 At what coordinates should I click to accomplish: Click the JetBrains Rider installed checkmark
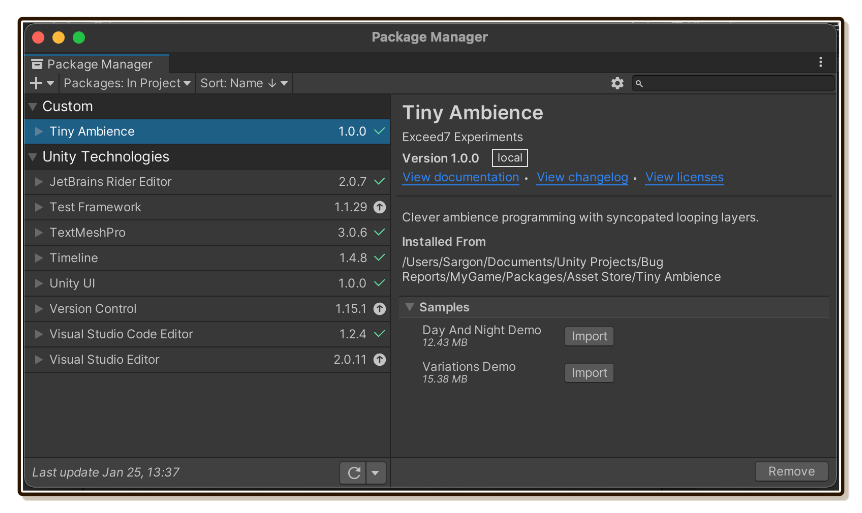point(379,181)
